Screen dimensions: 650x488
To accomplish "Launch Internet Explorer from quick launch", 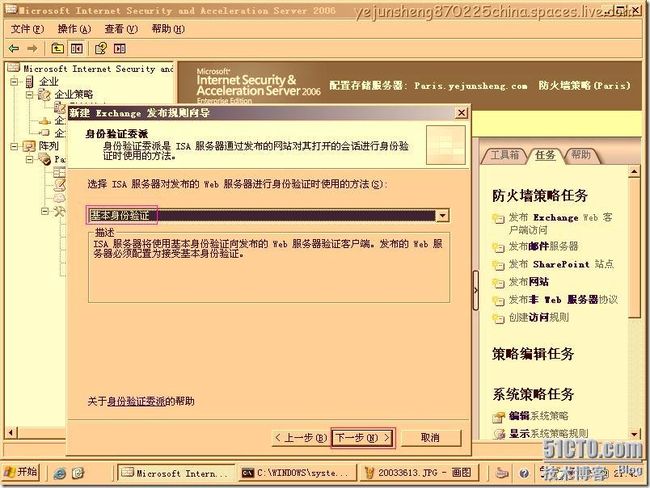I will point(60,473).
